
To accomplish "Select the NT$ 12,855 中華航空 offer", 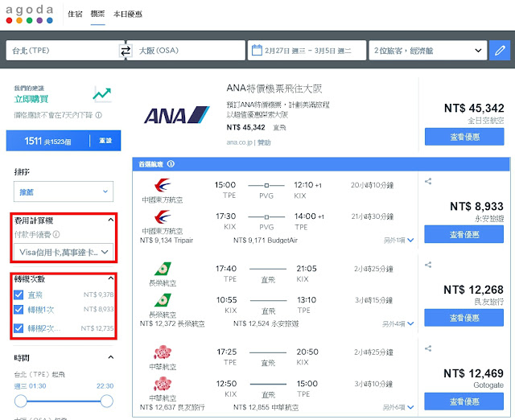I will pos(266,407).
